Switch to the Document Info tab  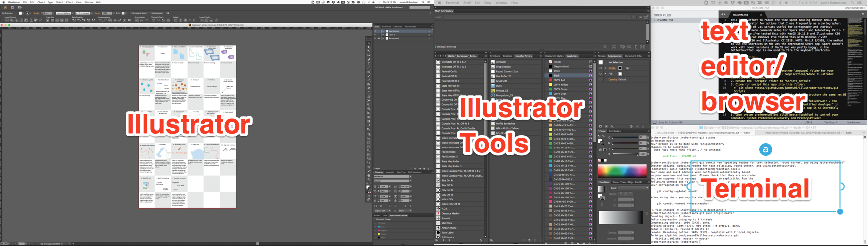(633, 56)
